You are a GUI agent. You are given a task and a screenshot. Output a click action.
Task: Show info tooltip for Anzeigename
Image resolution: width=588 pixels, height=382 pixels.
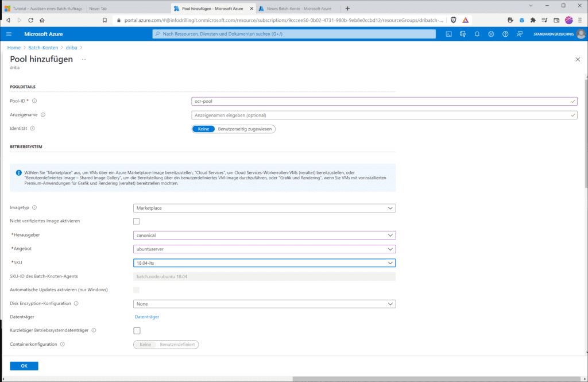(x=43, y=115)
